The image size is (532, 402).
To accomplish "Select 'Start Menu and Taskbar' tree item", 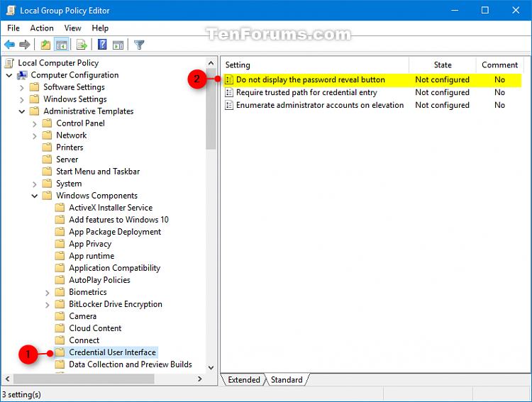I will tap(98, 172).
